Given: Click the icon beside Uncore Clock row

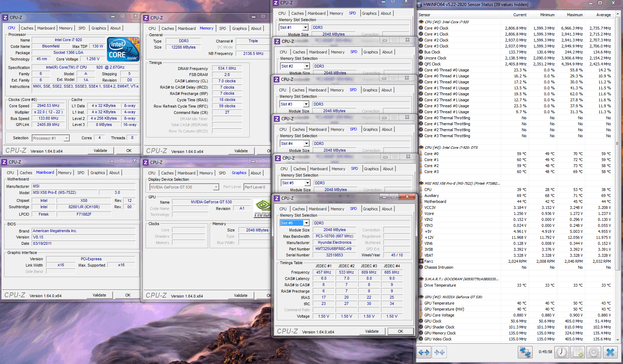Looking at the screenshot, I should (x=421, y=58).
